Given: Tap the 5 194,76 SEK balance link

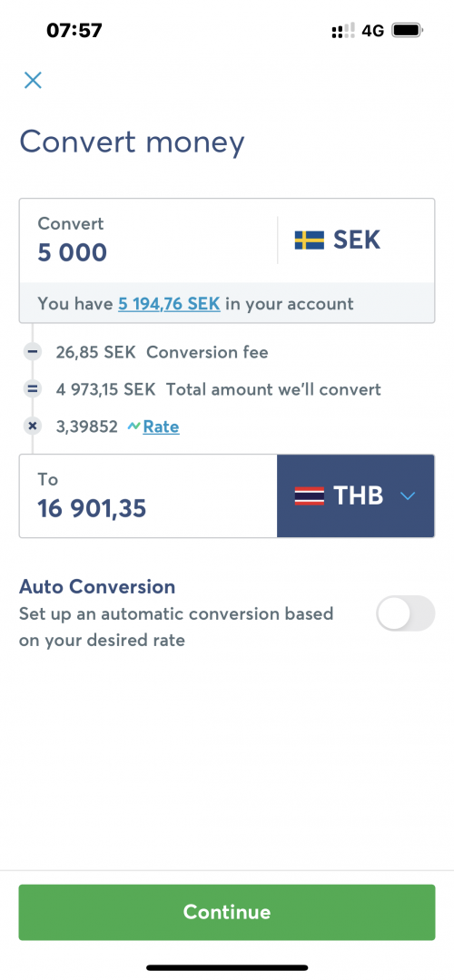Looking at the screenshot, I should tap(169, 304).
